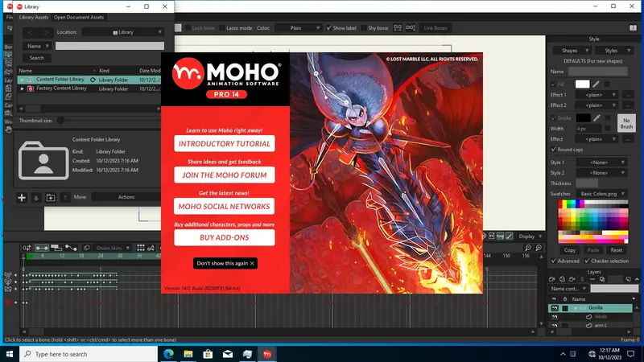Toggle the Round caps checkbox
The width and height of the screenshot is (644, 362).
point(553,150)
